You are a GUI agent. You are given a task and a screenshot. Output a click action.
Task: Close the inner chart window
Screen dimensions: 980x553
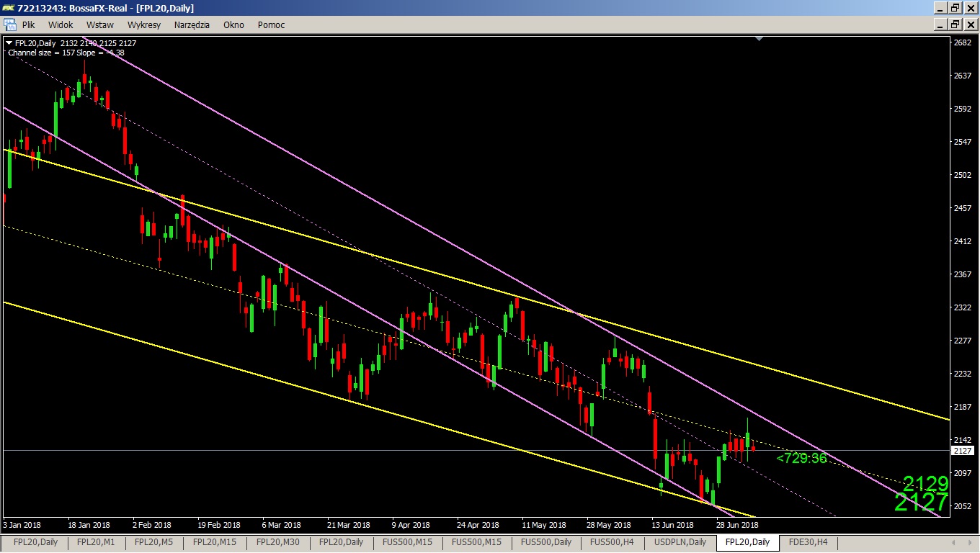(970, 24)
